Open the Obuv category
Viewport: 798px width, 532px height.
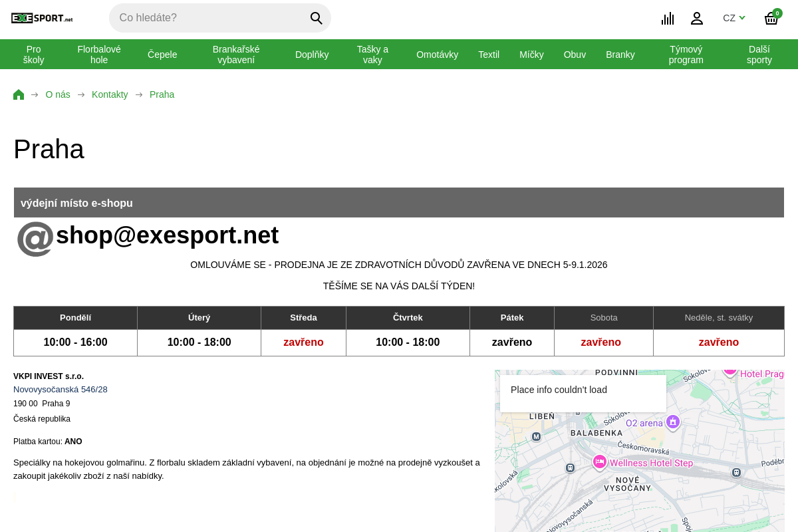(x=575, y=55)
